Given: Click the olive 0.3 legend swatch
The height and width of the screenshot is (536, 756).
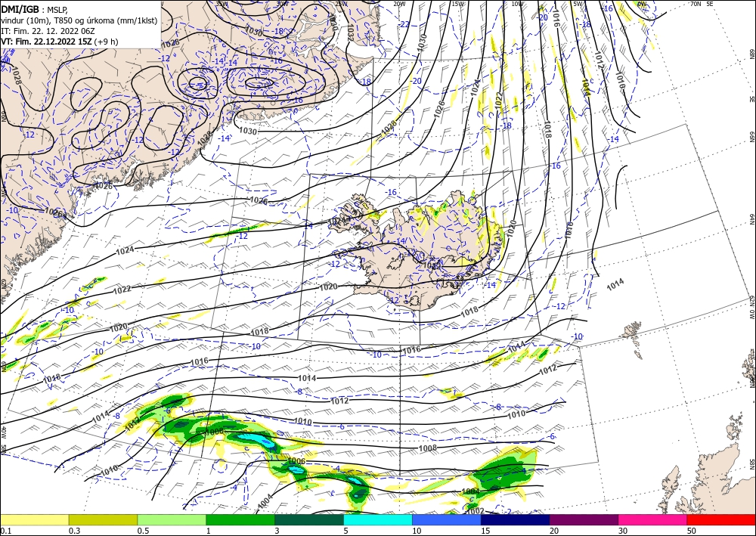Looking at the screenshot, I should coord(103,519).
